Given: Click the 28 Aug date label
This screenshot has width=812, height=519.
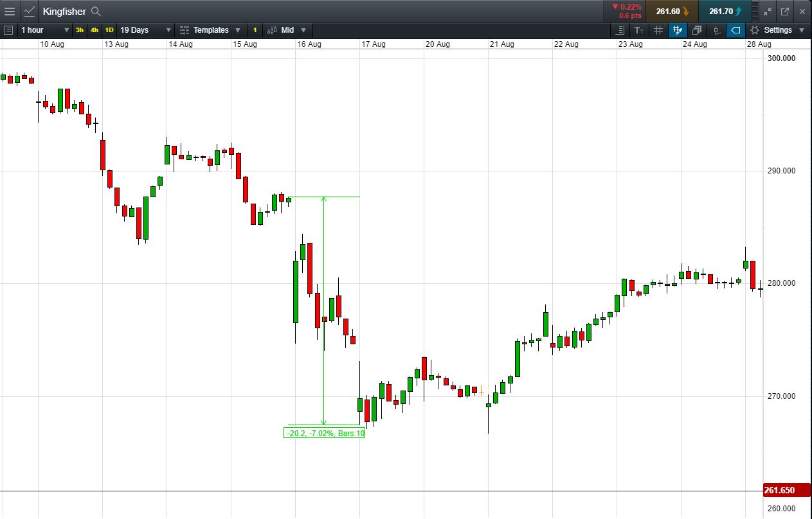Looking at the screenshot, I should click(x=759, y=44).
